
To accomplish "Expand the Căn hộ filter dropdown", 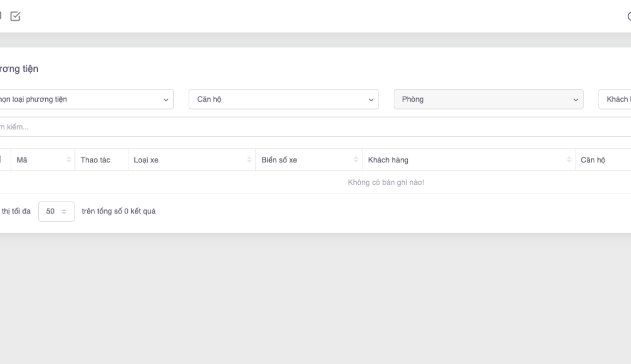I will 284,99.
